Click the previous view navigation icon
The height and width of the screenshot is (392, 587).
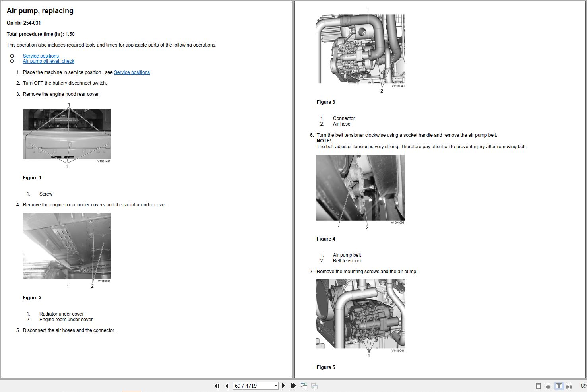coord(304,386)
